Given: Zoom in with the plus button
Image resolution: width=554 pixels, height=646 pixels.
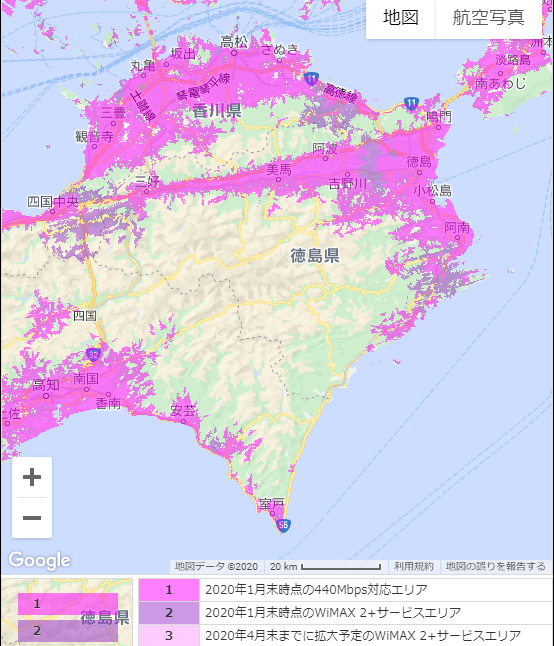Looking at the screenshot, I should tap(32, 477).
